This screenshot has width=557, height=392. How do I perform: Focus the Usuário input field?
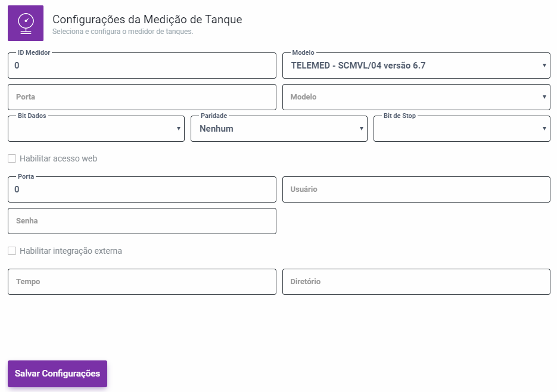click(x=416, y=189)
